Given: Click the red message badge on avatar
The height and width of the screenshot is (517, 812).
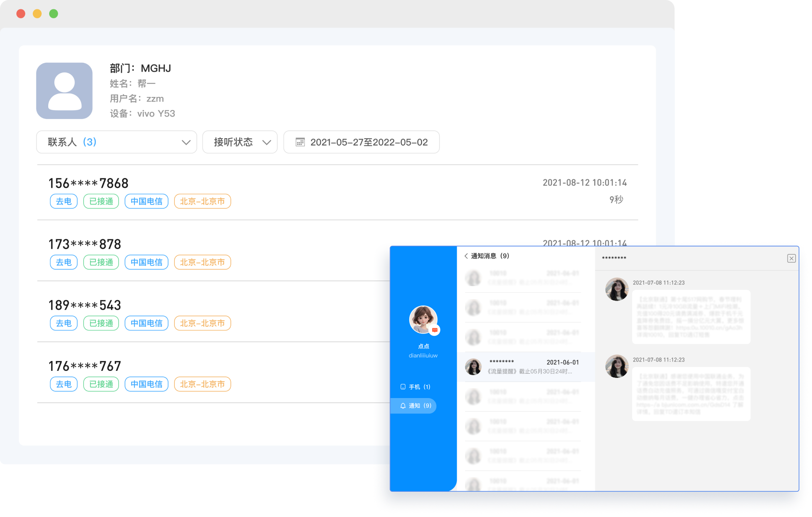Looking at the screenshot, I should point(435,330).
